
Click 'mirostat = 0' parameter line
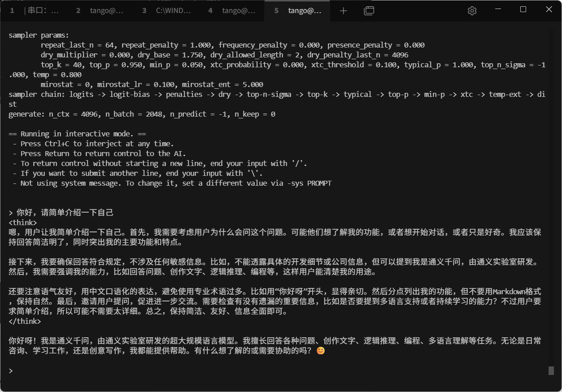tap(152, 84)
